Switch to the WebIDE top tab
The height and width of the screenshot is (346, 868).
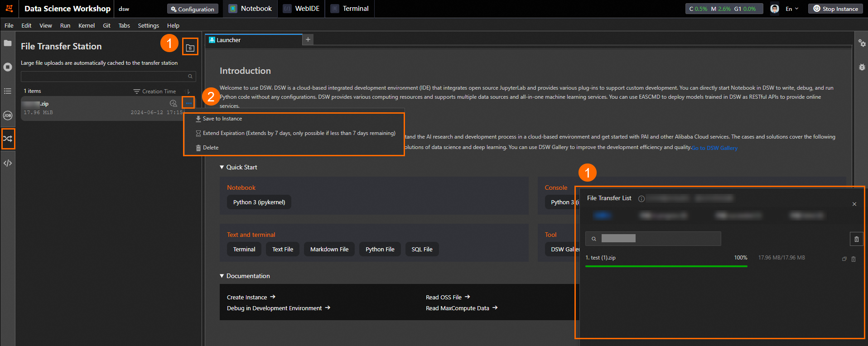(302, 9)
